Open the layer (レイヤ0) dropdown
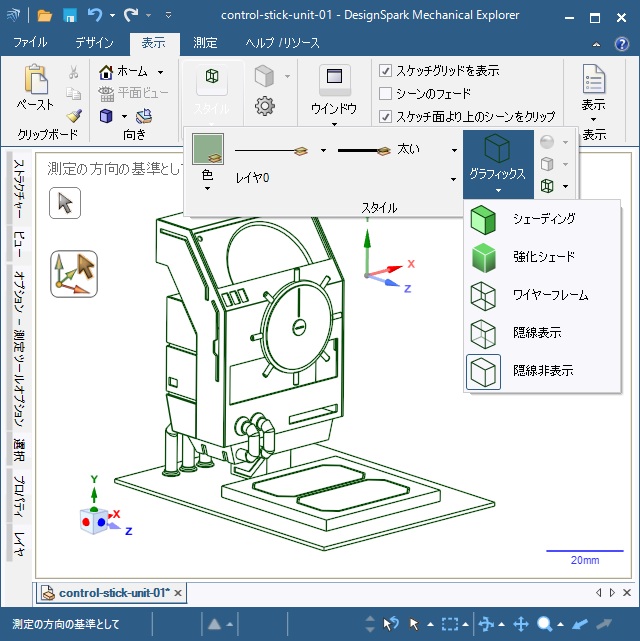 [x=454, y=178]
